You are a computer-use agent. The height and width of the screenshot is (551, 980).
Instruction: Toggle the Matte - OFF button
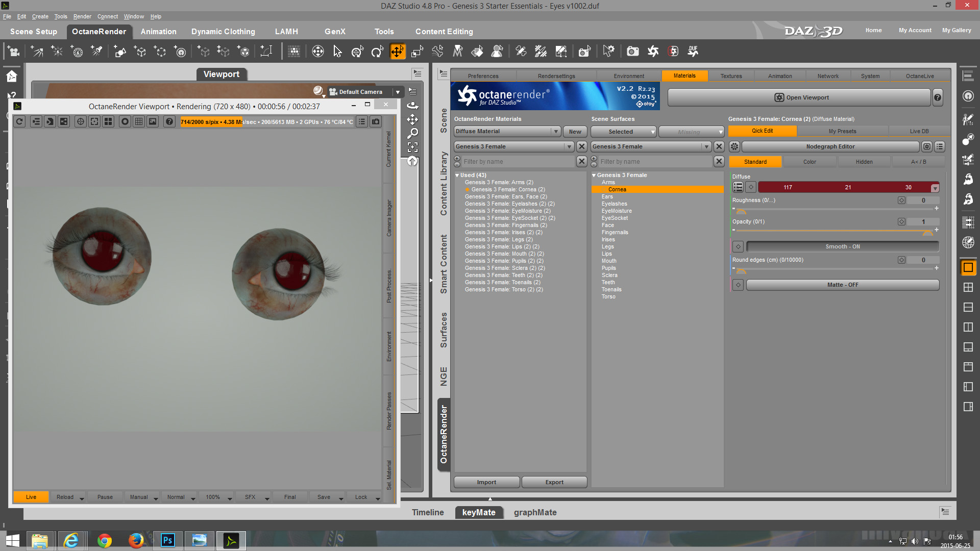coord(842,285)
